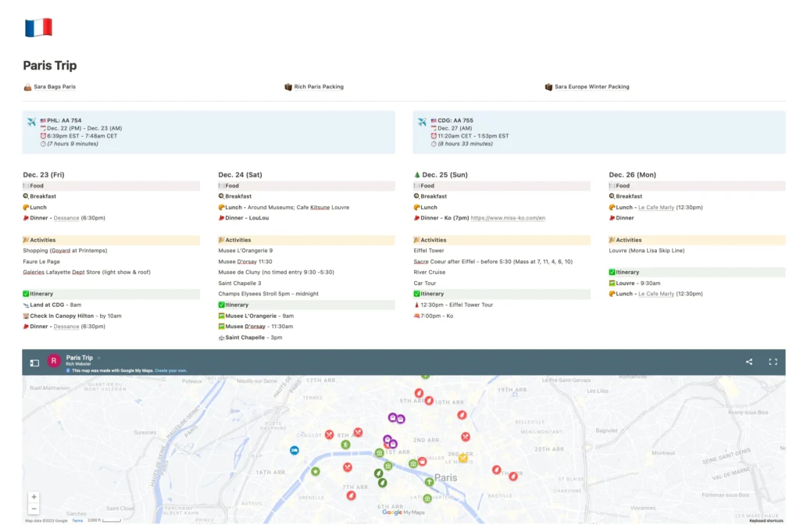Click 'Car Tour' activity line
Image resolution: width=800 pixels, height=532 pixels.
click(x=425, y=284)
